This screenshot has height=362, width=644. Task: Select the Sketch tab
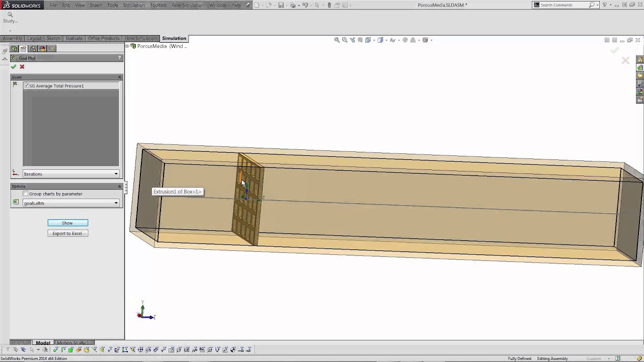(x=53, y=38)
